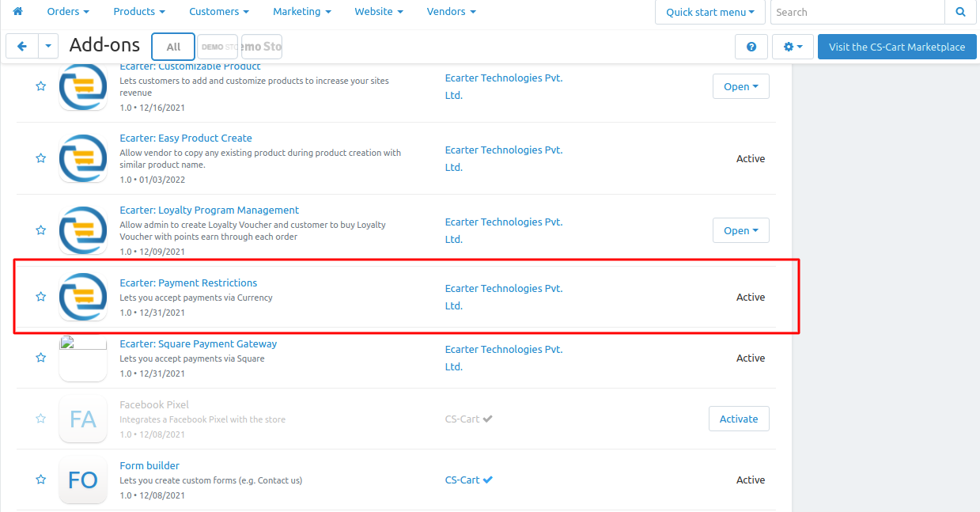The image size is (980, 512).
Task: Click the FA Facebook Pixel icon
Action: click(x=83, y=419)
